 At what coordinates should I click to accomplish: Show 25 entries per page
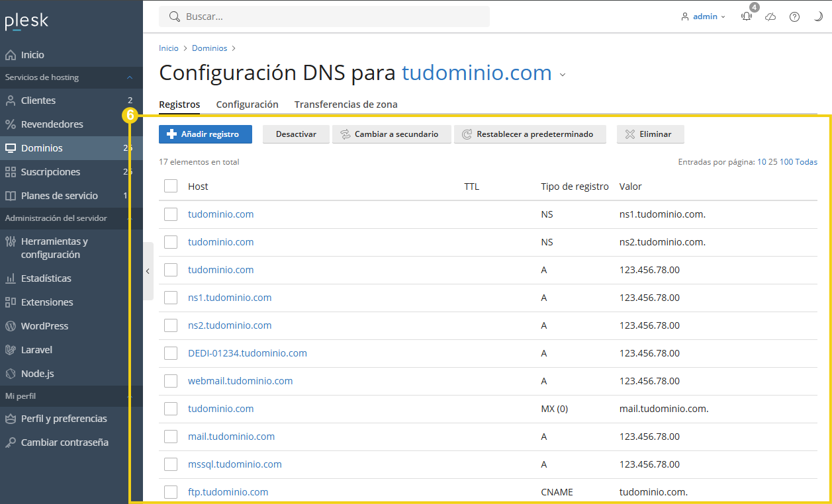coord(773,162)
